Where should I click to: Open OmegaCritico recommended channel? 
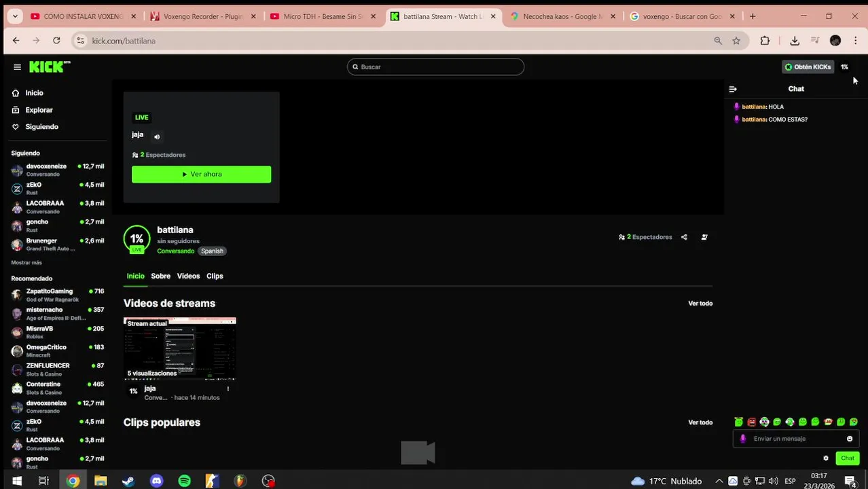[x=58, y=350]
